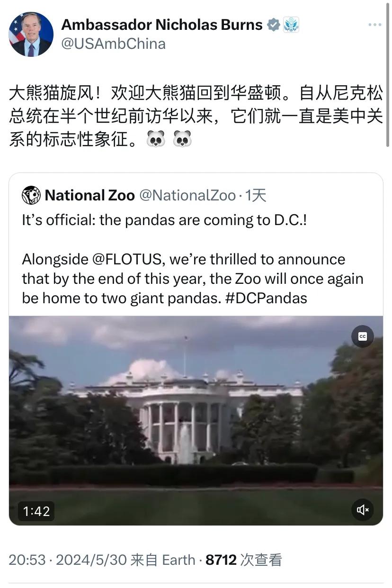392x588 pixels.
Task: Click the government affiliation eagle badge
Action: click(291, 25)
